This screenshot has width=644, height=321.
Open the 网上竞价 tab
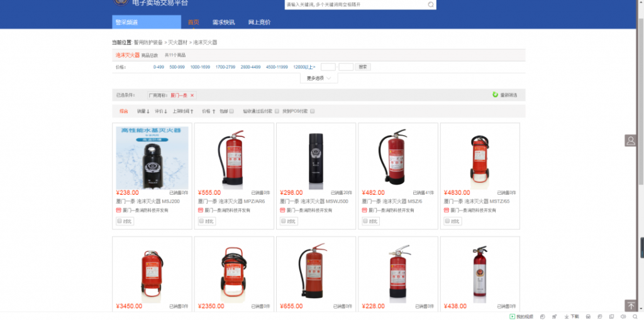coord(259,22)
